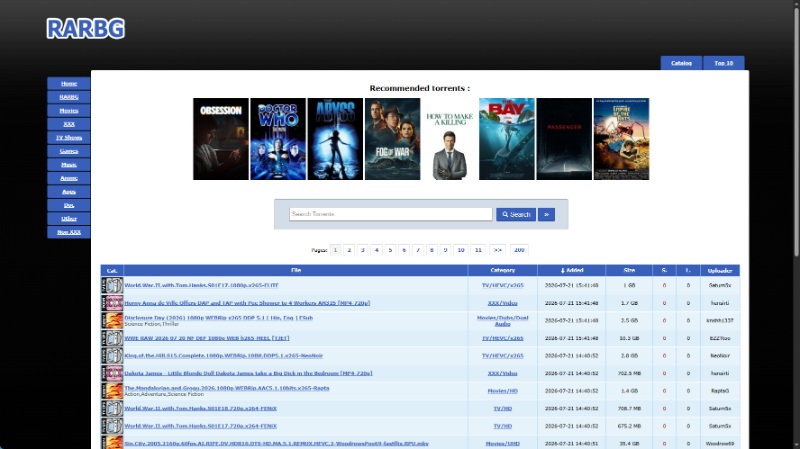The width and height of the screenshot is (800, 449).
Task: Open King.of.the.Hill.S15.Complete torrent link
Action: click(223, 356)
